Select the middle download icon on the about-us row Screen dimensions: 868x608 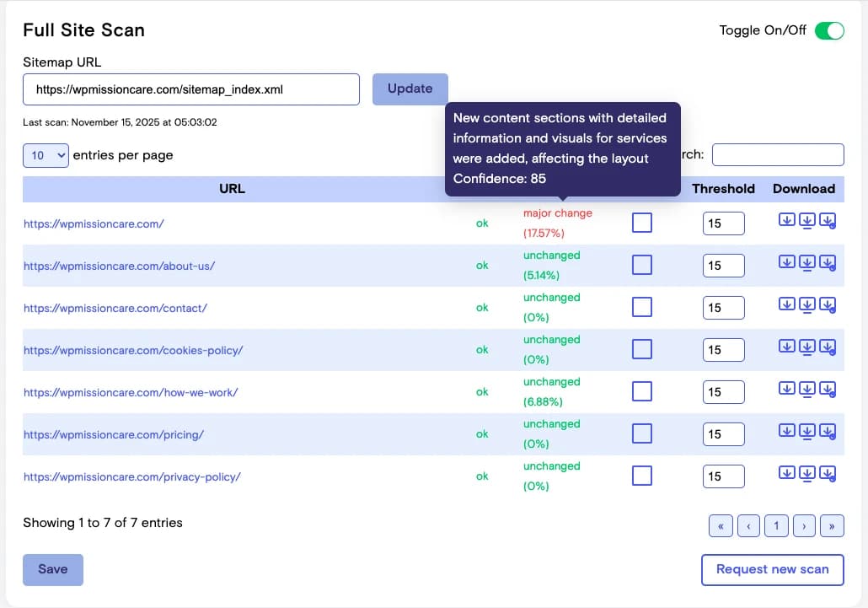tap(806, 263)
